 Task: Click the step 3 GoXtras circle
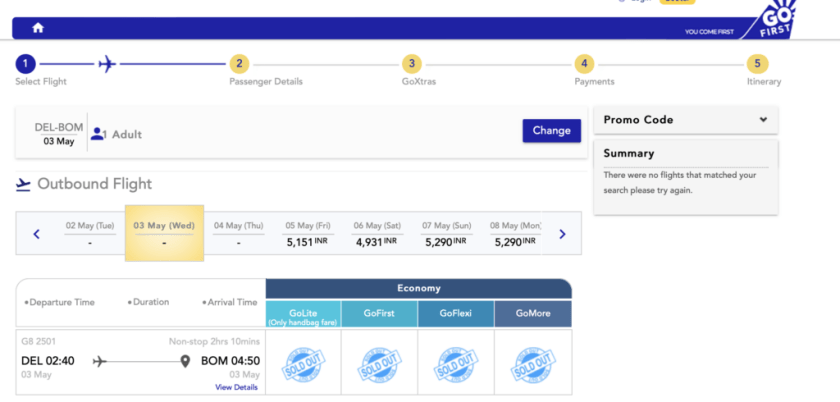click(x=411, y=64)
